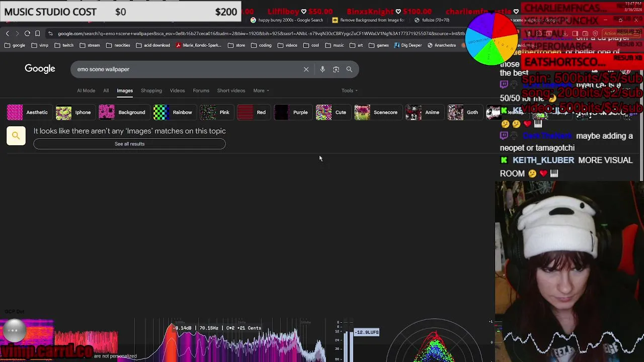Select the 'Pink' filter chip
The image size is (644, 362).
(216, 112)
